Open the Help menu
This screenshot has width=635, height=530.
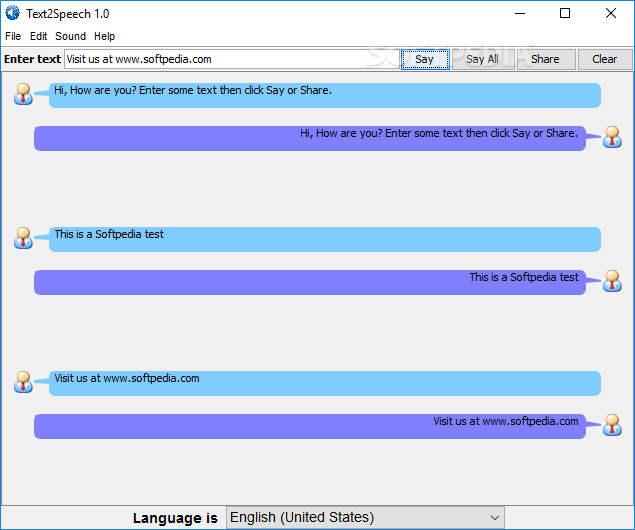(104, 36)
